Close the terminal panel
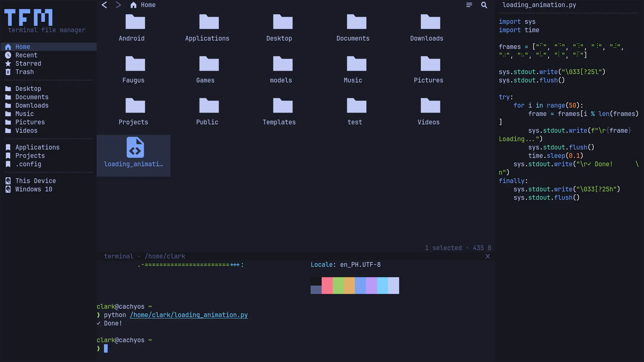This screenshot has width=644, height=362. (x=488, y=256)
